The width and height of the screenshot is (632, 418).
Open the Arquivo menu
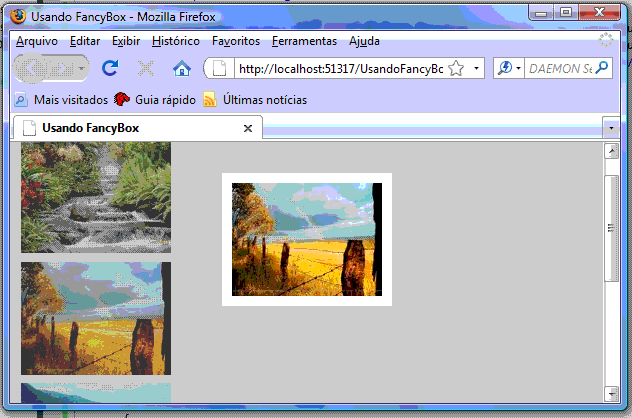click(37, 41)
